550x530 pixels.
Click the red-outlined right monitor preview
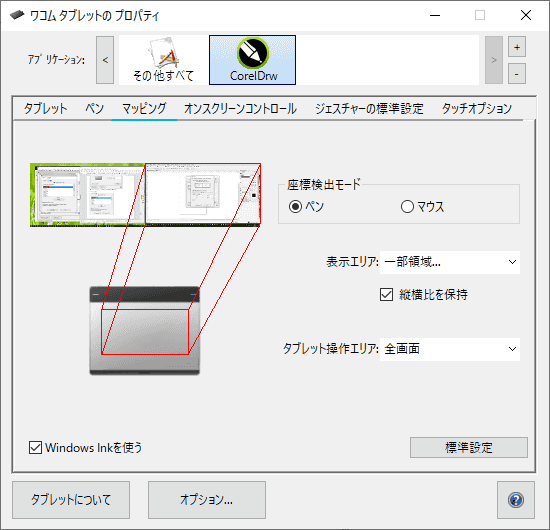[203, 193]
